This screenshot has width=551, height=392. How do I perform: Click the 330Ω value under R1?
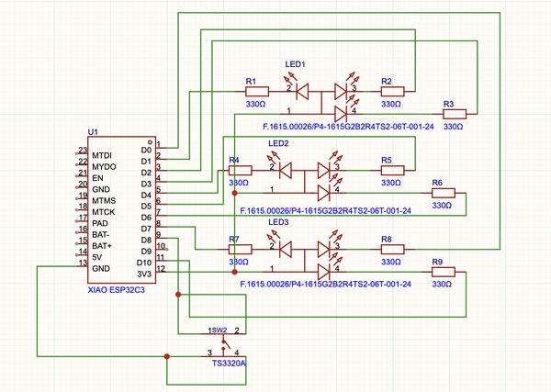point(255,105)
